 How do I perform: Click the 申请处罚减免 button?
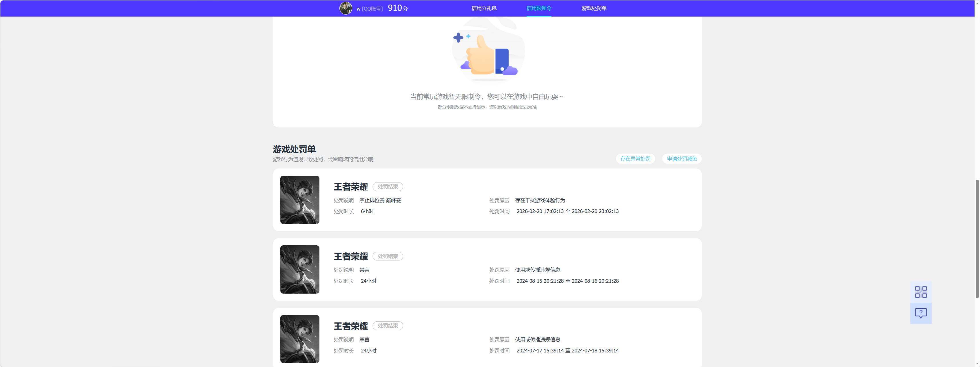click(682, 159)
